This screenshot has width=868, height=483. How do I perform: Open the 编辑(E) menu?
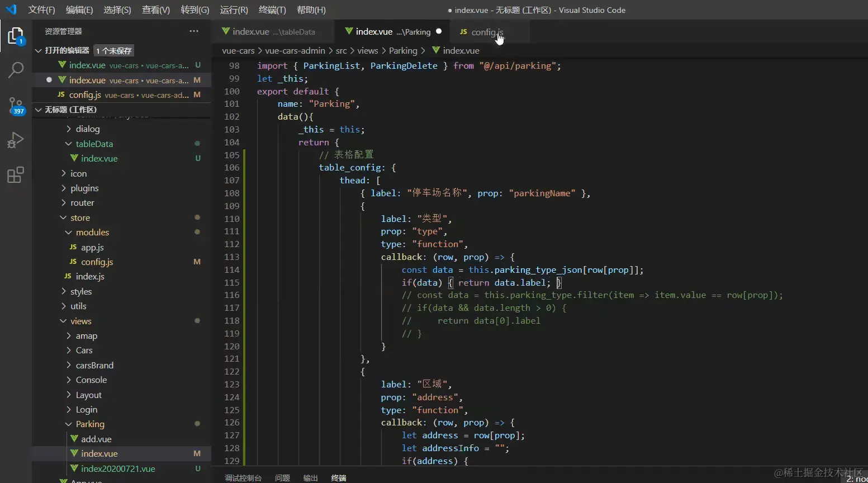click(79, 10)
